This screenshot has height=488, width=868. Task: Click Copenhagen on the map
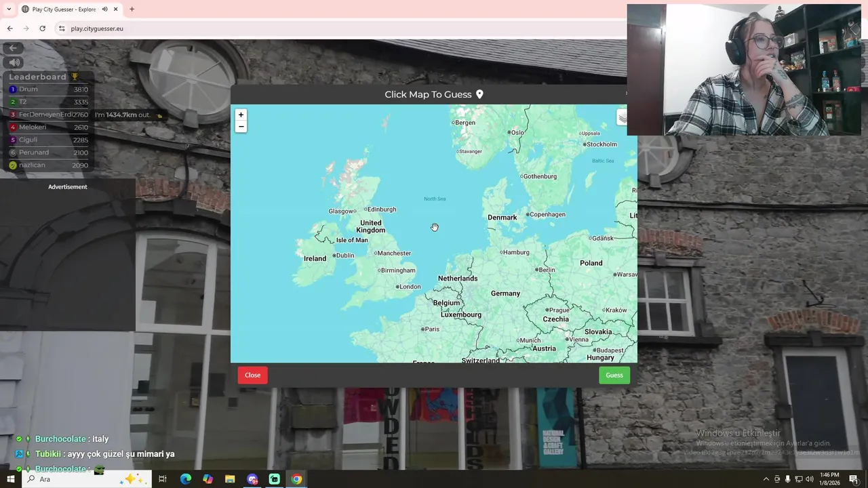click(545, 215)
